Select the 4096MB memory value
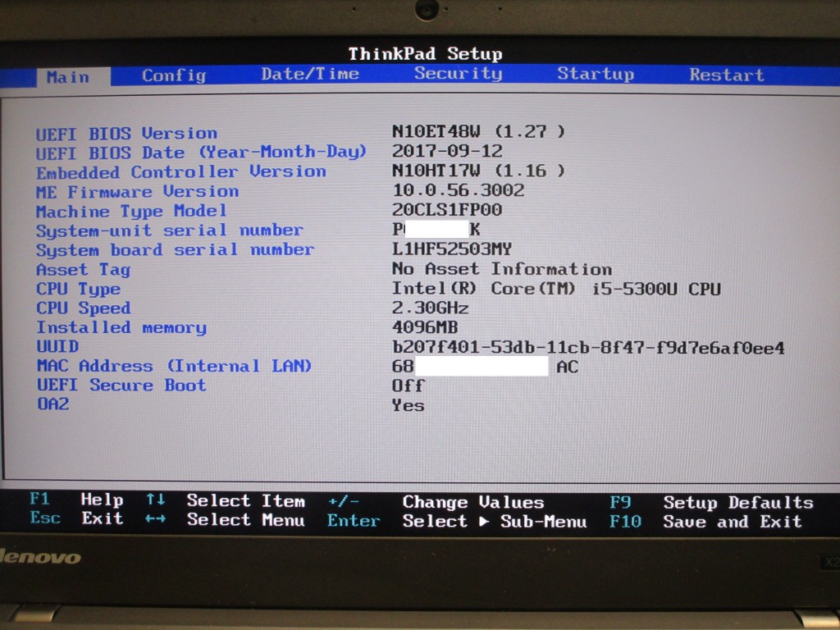This screenshot has height=630, width=840. coord(425,327)
